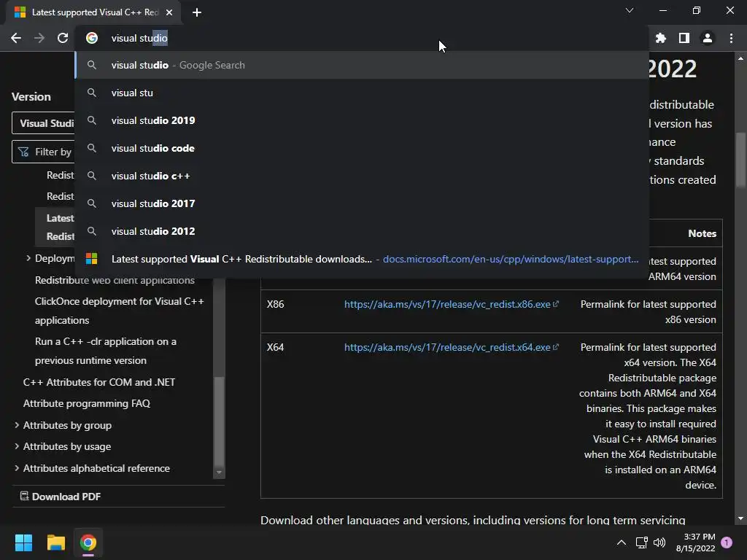This screenshot has height=560, width=747.
Task: Open a new tab with the plus button
Action: [x=197, y=12]
